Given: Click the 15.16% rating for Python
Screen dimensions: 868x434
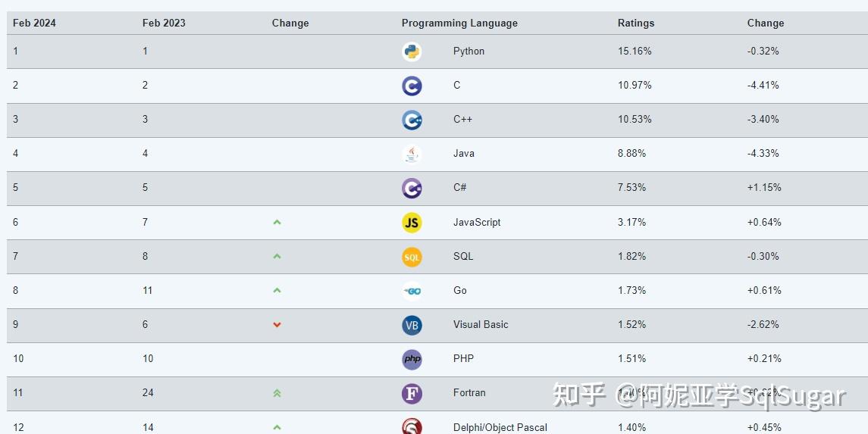Looking at the screenshot, I should pos(635,52).
